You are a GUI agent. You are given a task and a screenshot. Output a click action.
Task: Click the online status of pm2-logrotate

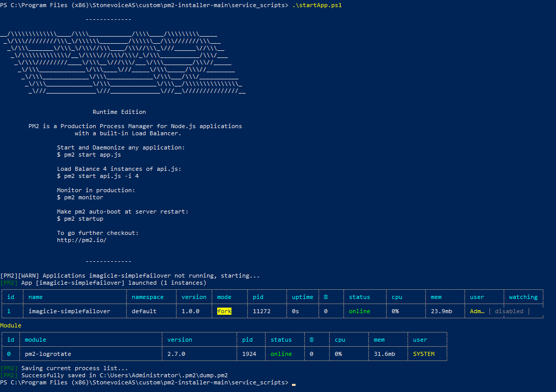pos(281,354)
